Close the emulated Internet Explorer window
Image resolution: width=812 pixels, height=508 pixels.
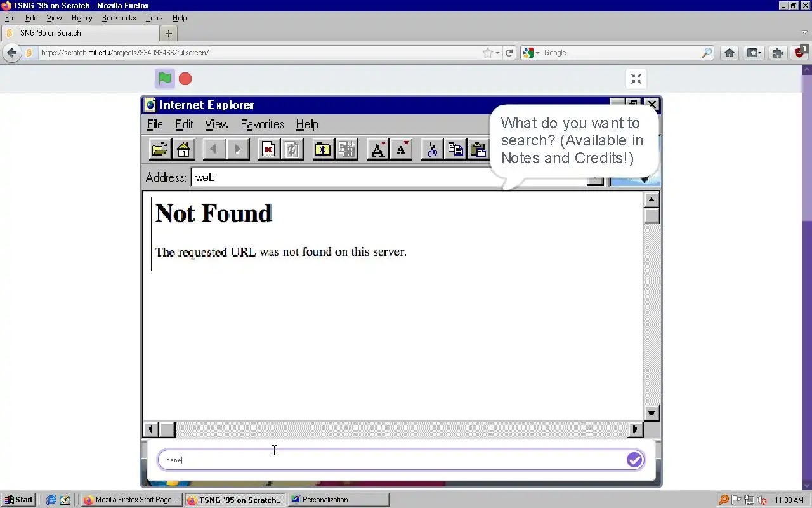[x=652, y=104]
